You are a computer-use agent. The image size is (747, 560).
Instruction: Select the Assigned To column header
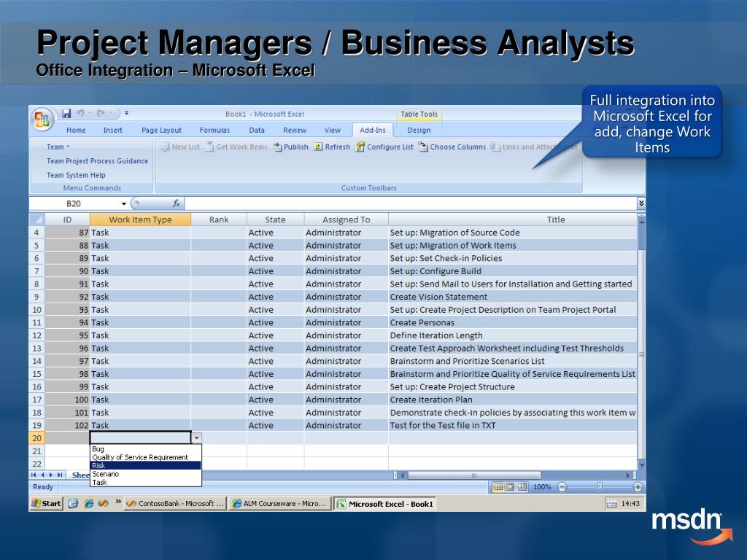pos(347,219)
